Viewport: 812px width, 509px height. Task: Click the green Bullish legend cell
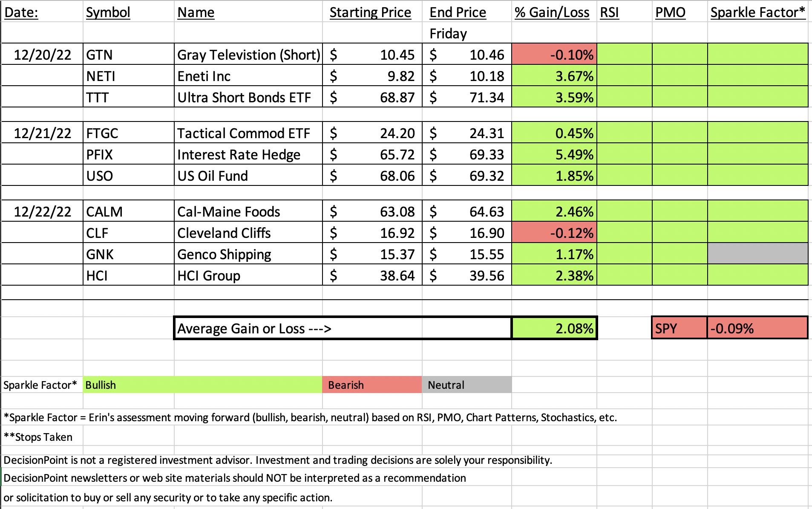202,385
